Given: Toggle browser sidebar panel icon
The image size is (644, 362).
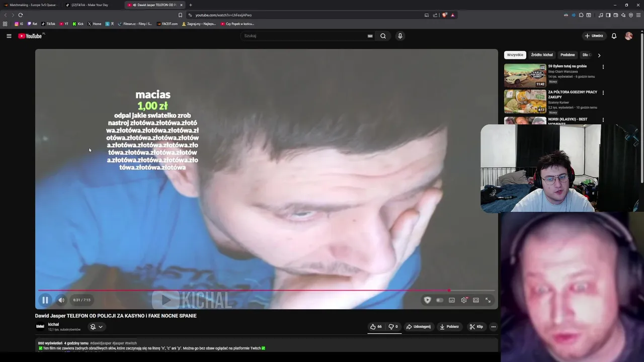Looking at the screenshot, I should [x=608, y=15].
